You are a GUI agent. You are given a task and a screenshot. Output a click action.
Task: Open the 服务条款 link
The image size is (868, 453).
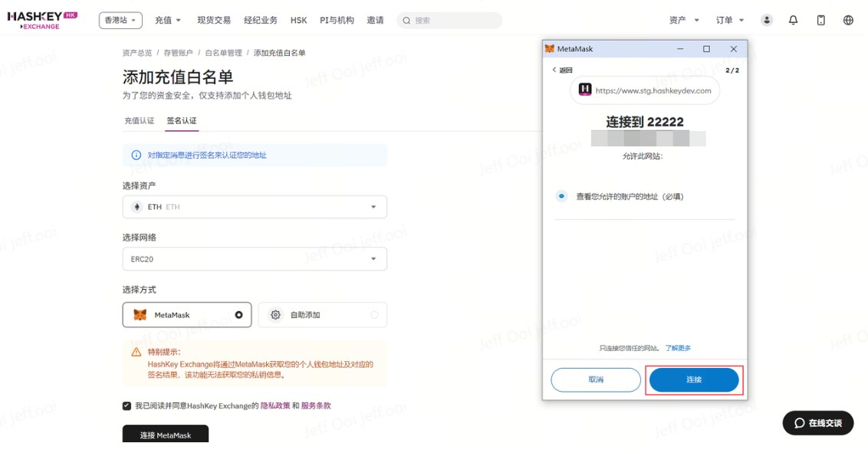(x=316, y=405)
